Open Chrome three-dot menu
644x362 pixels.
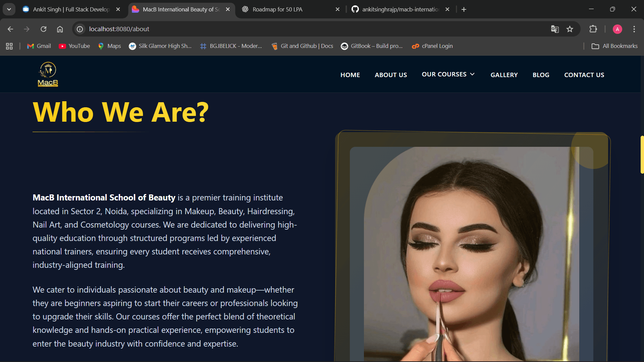pos(634,29)
